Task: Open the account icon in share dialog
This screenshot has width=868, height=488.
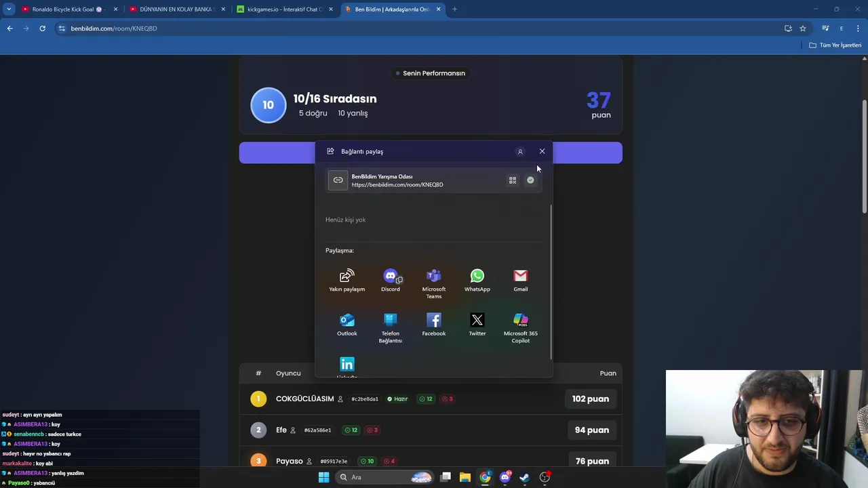Action: 520,152
